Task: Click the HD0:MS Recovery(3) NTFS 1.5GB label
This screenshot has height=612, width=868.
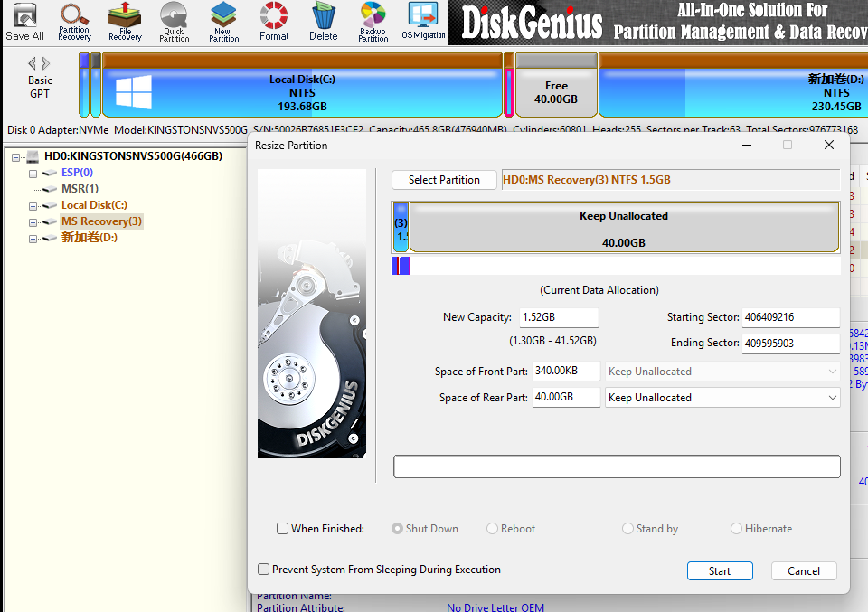Action: point(586,180)
